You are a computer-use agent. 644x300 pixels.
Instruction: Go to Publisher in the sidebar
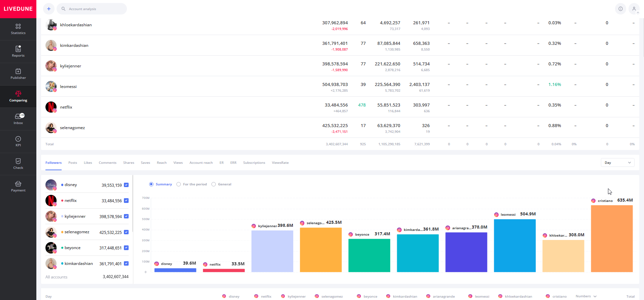18,74
